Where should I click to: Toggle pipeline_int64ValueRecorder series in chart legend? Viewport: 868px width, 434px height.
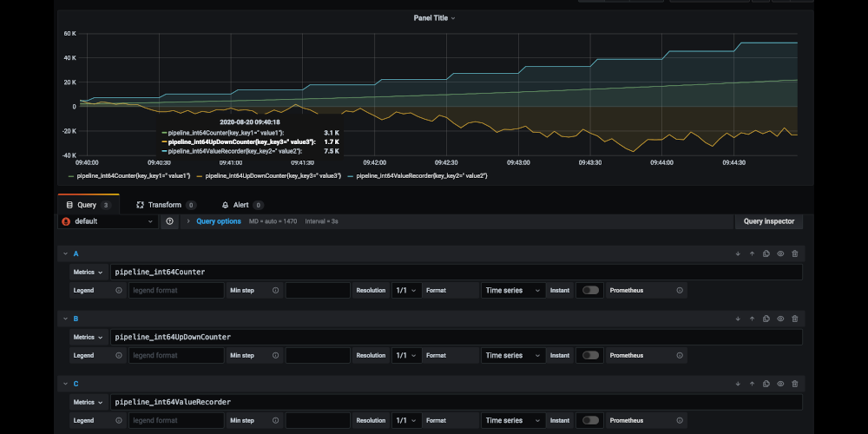(x=422, y=175)
